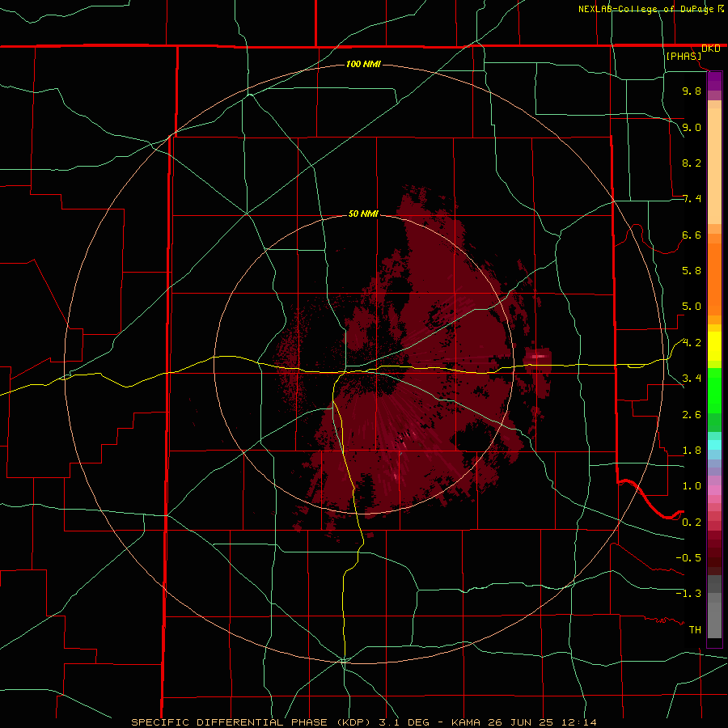The image size is (728, 728).
Task: Click the 100 NMI range ring label
Action: coord(363,64)
